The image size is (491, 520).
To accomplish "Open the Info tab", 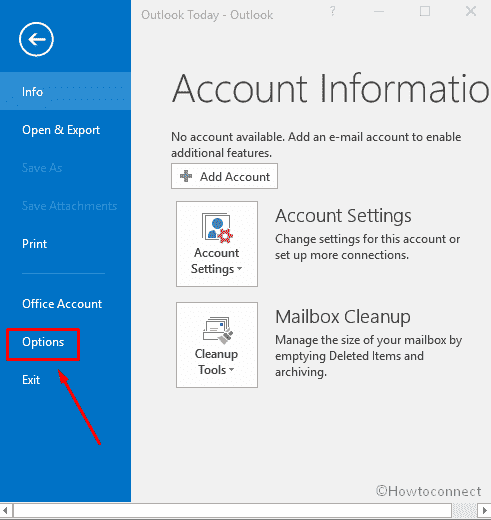I will [65, 91].
